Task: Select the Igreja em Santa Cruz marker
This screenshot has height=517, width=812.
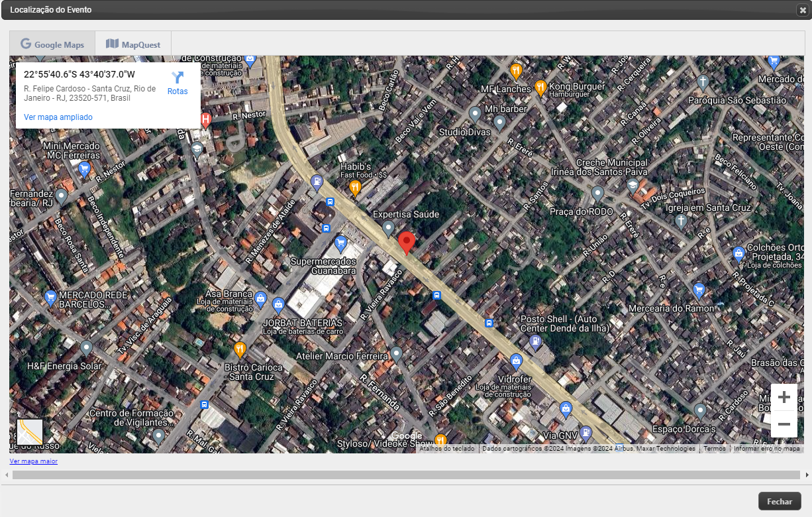Action: (x=681, y=221)
